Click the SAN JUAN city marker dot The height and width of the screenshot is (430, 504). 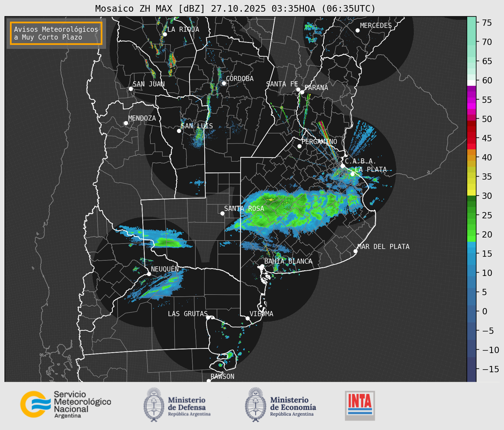coord(131,89)
